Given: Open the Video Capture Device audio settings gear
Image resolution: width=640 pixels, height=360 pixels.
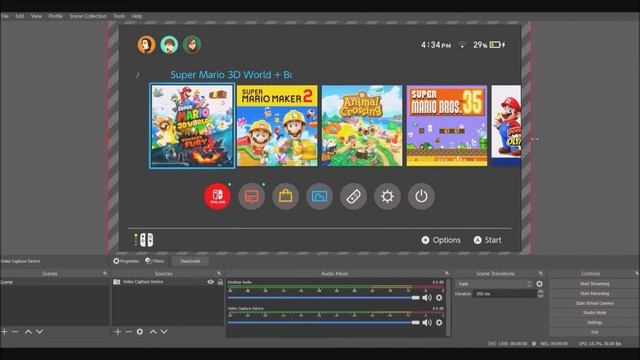Looking at the screenshot, I should (x=439, y=323).
